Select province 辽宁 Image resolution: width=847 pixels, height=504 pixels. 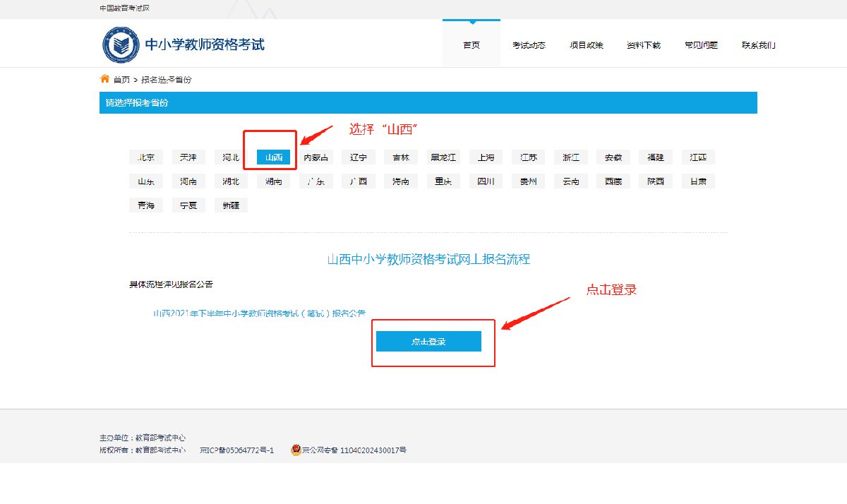click(359, 157)
